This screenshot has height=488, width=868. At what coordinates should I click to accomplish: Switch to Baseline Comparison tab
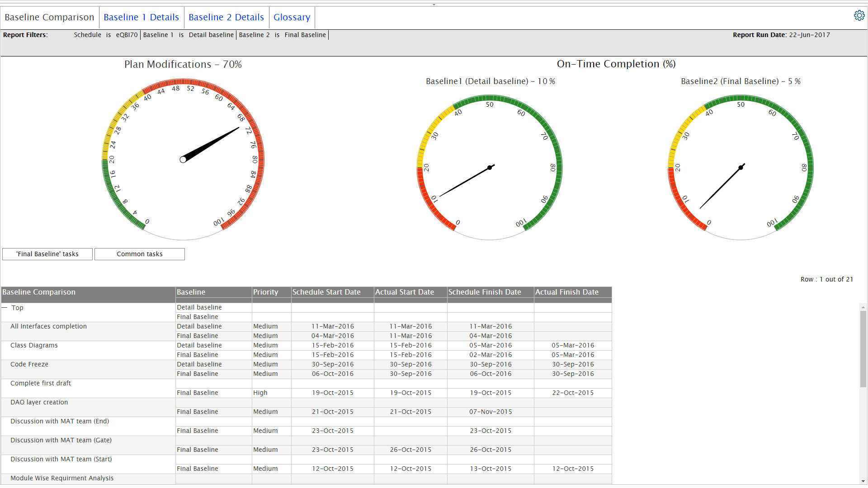(x=49, y=17)
